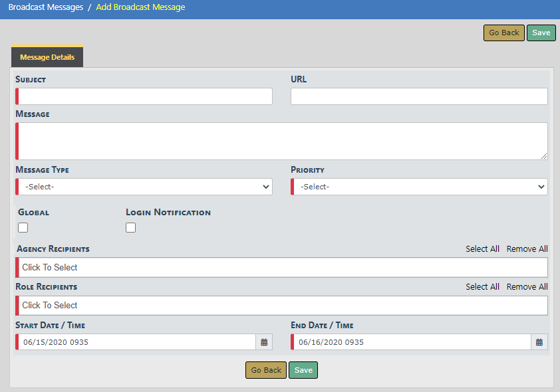
Task: Click the Agency Recipients selection box
Action: pos(281,268)
